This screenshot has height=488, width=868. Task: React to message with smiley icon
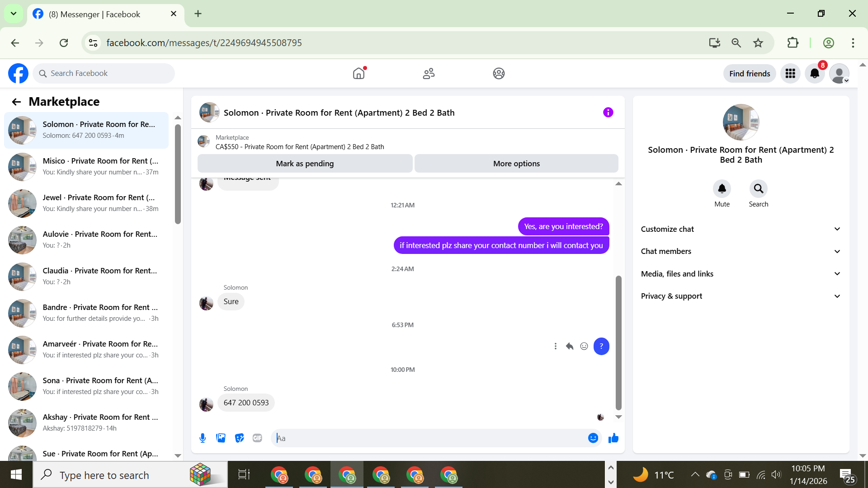(584, 346)
